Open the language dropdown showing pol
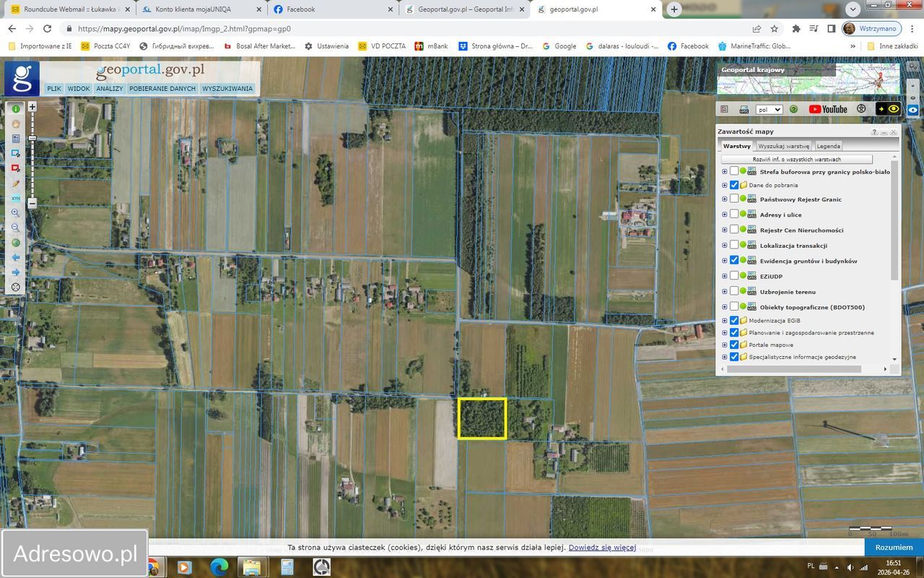The height and width of the screenshot is (578, 924). [769, 110]
